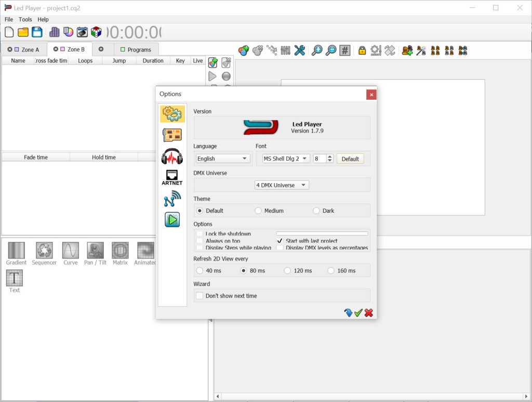Select Default theme radio button
Image resolution: width=532 pixels, height=402 pixels.
pos(199,211)
